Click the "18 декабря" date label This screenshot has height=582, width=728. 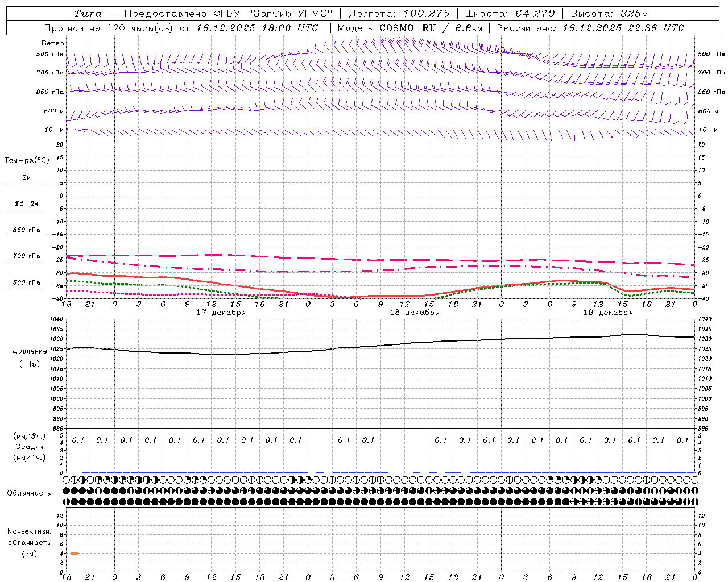click(415, 313)
